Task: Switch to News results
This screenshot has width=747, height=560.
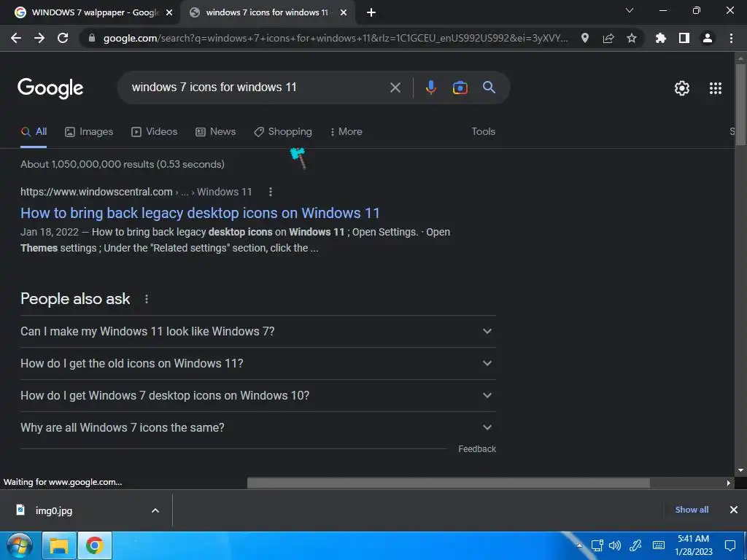Action: [x=216, y=132]
